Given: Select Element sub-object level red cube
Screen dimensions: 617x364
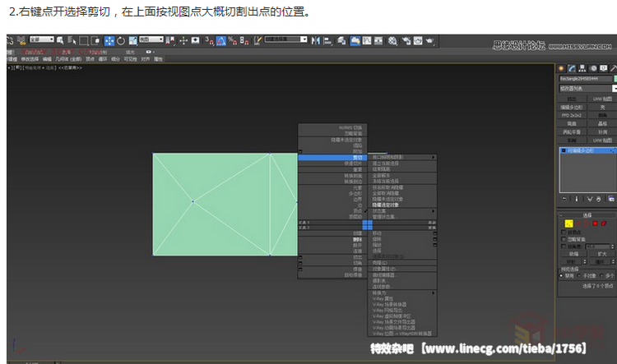Looking at the screenshot, I should point(604,223).
